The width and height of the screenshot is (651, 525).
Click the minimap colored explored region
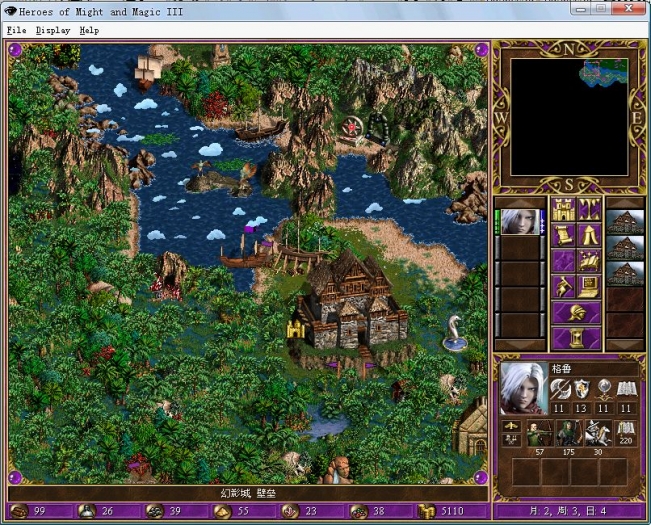pos(603,73)
